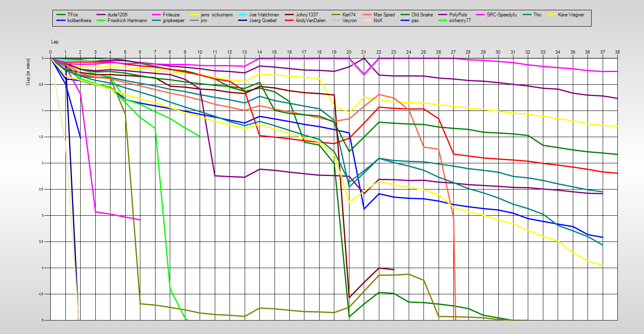Select Friedrich Hartmann legend entry
The width and height of the screenshot is (644, 334).
[x=127, y=20]
